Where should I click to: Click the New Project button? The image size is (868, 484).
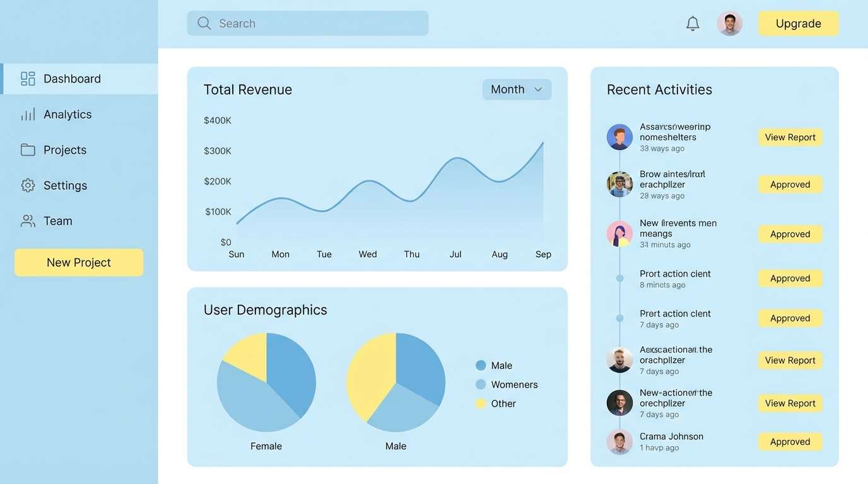pos(78,262)
